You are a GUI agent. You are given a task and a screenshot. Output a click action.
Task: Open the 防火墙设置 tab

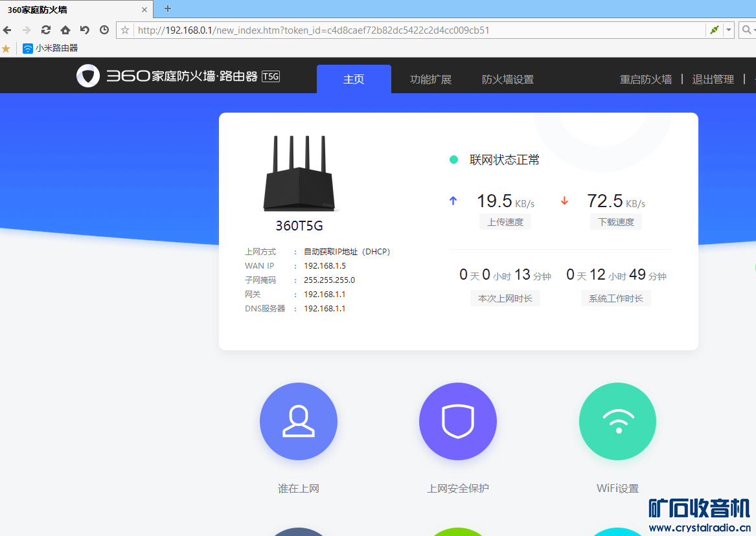point(508,80)
